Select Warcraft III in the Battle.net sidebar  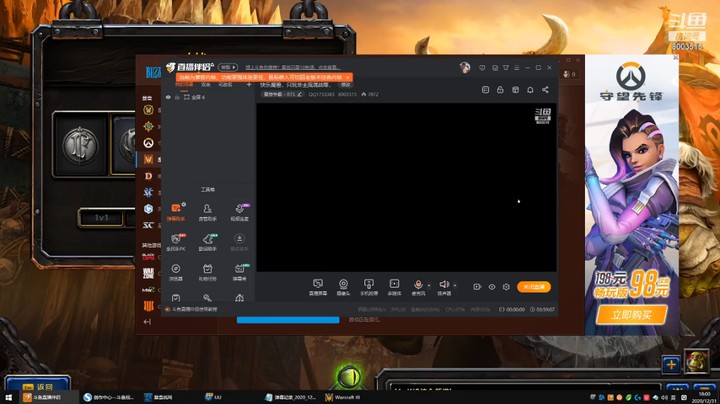148,159
